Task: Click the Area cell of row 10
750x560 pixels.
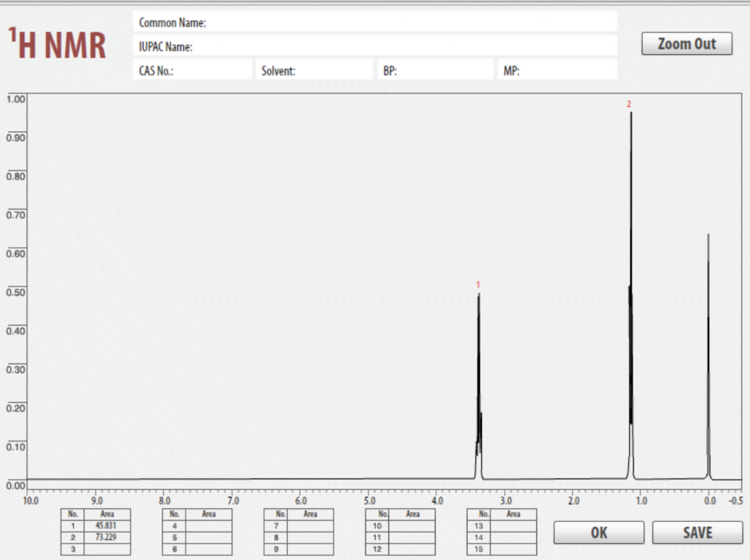Action: coord(412,526)
